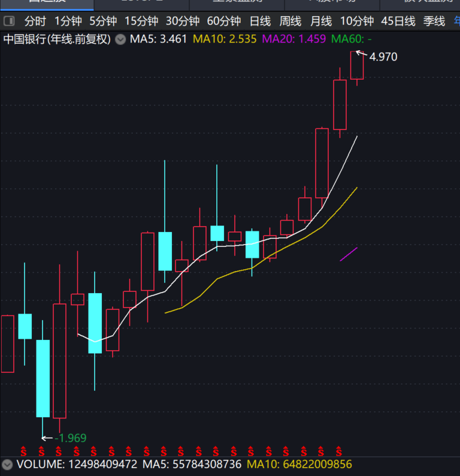
Task: Click the volume MA10: 64822009856 label
Action: [x=299, y=465]
